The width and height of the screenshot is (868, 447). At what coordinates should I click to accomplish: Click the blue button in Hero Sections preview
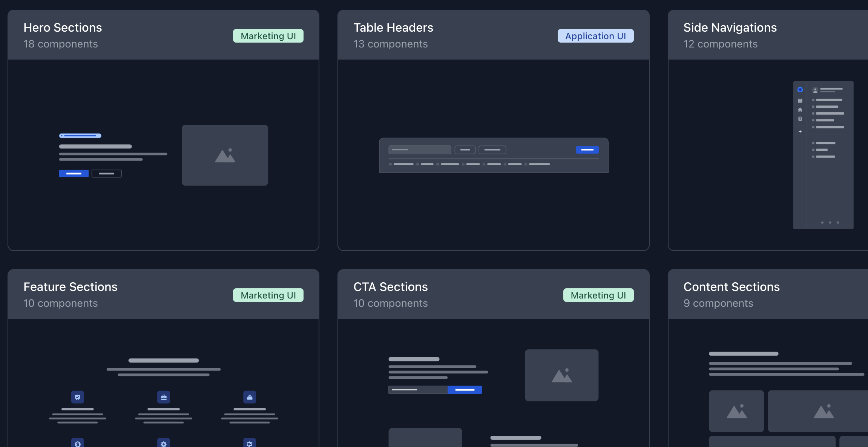[x=74, y=173]
